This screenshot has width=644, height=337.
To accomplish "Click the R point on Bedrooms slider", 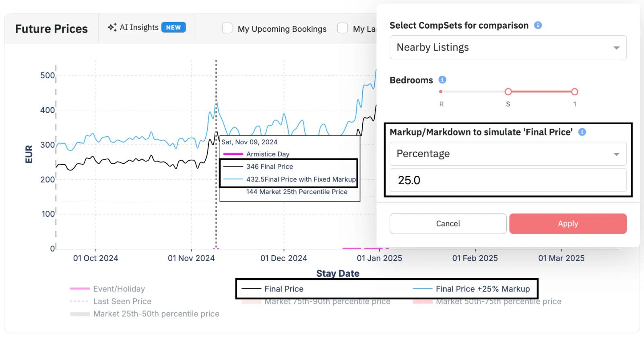I will 441,92.
